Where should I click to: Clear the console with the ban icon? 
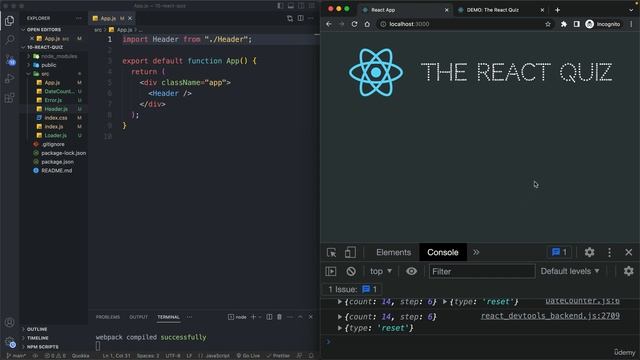tap(351, 271)
